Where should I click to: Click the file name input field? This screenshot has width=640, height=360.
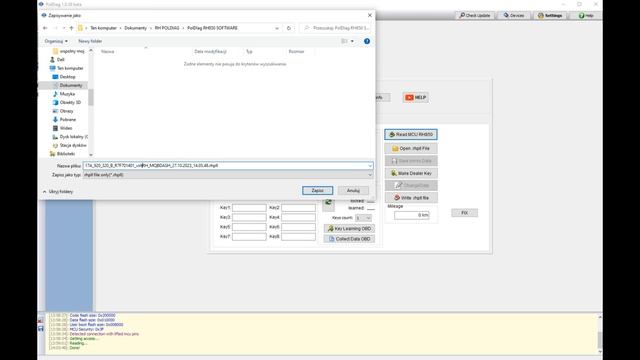pyautogui.click(x=225, y=166)
